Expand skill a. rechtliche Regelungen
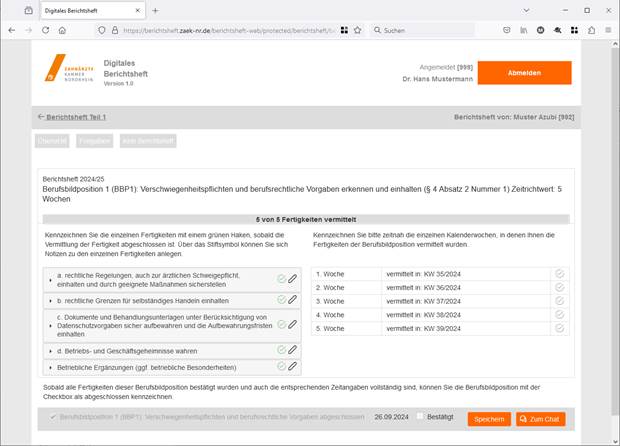 click(x=50, y=280)
